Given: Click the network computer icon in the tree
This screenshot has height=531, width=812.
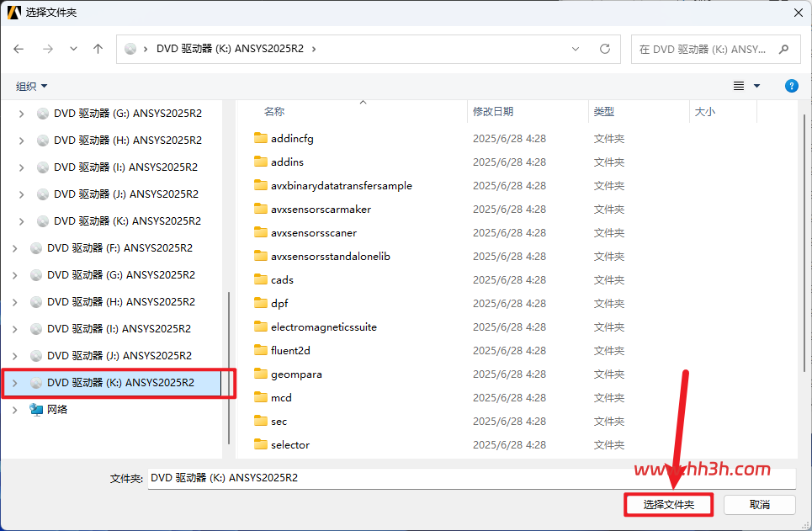Looking at the screenshot, I should click(x=35, y=409).
